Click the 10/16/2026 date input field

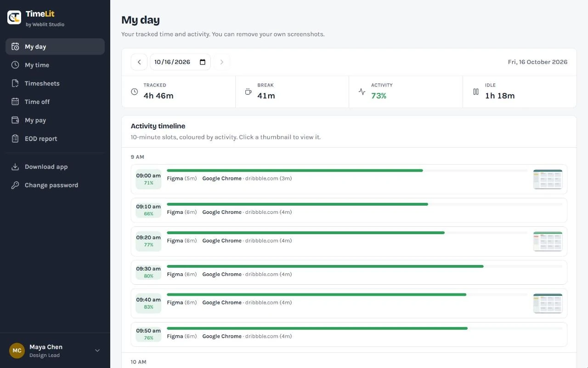181,62
